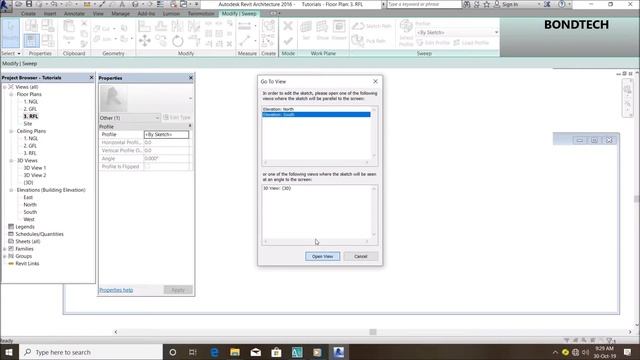Screen dimensions: 640x360
Task: Open the Create ribbon tab
Action: tap(28, 13)
